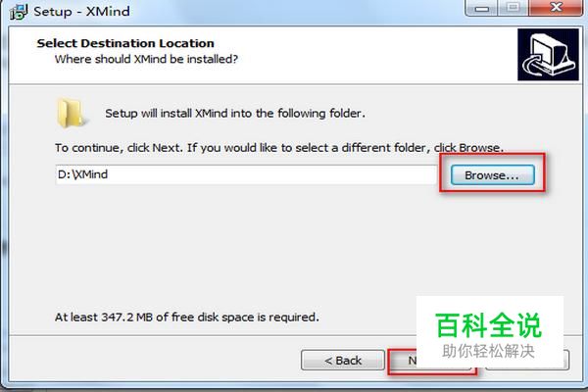Screen dimensions: 588x392
Task: Click the 347.2 MB disk space notice
Action: pyautogui.click(x=187, y=318)
